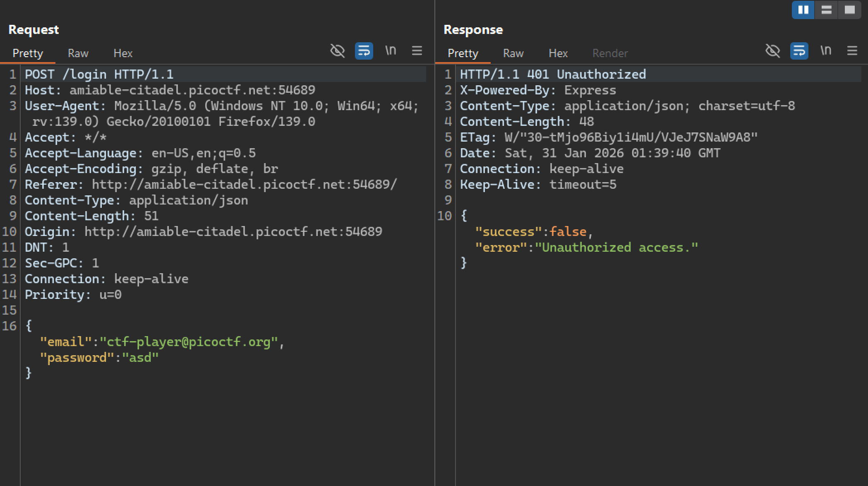
Task: Click the 401 Unauthorized status line
Action: tap(553, 75)
